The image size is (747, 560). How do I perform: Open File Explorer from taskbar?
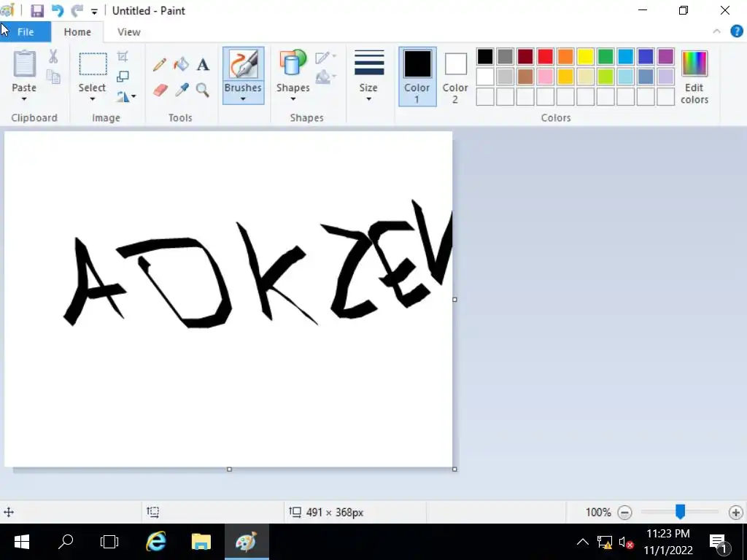pos(201,542)
